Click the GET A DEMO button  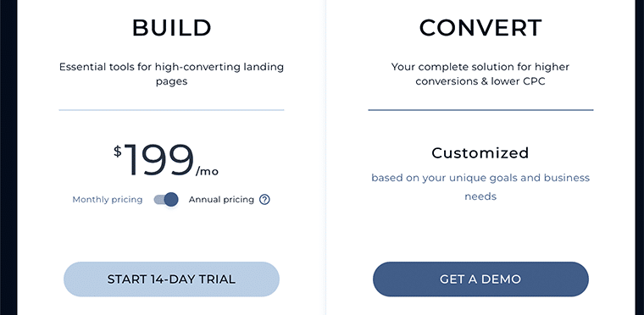click(480, 279)
